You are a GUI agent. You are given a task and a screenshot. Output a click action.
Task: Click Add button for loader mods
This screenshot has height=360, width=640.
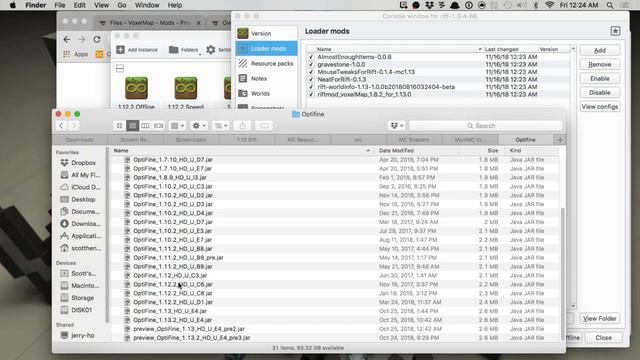point(600,50)
